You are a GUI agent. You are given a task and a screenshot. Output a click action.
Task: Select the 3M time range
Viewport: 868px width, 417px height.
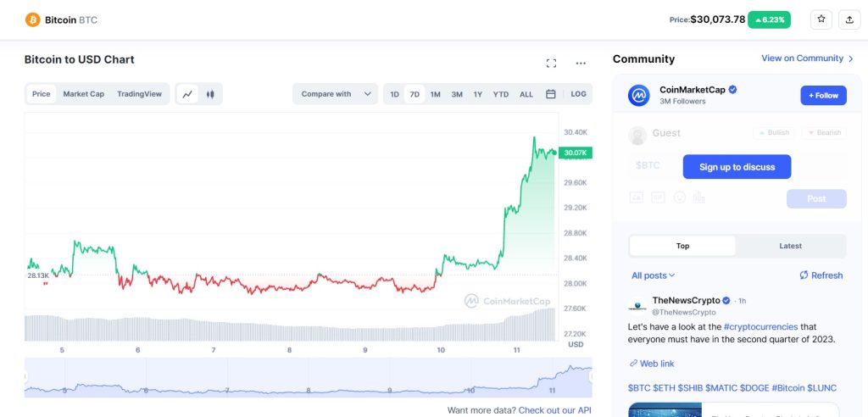click(x=457, y=94)
